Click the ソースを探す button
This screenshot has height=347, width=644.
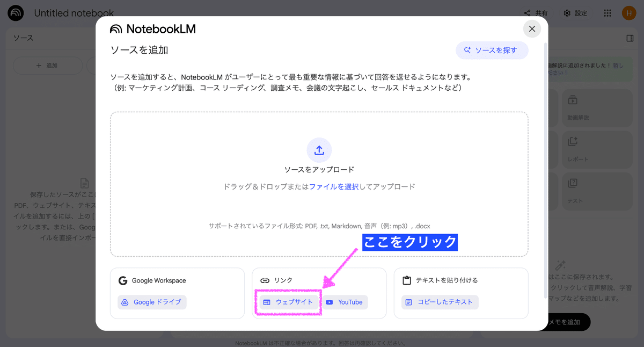(491, 50)
